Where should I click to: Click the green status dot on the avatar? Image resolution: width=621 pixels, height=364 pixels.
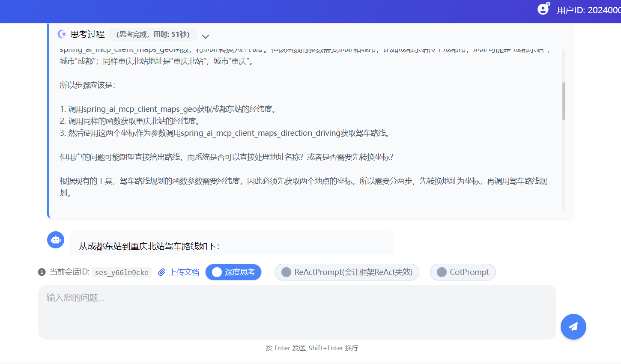549,3
